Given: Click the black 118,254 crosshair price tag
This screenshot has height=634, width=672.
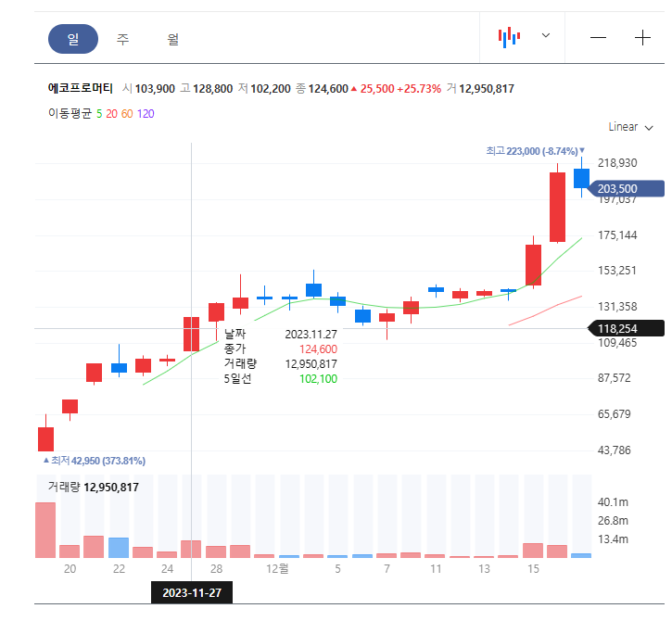Looking at the screenshot, I should (625, 328).
